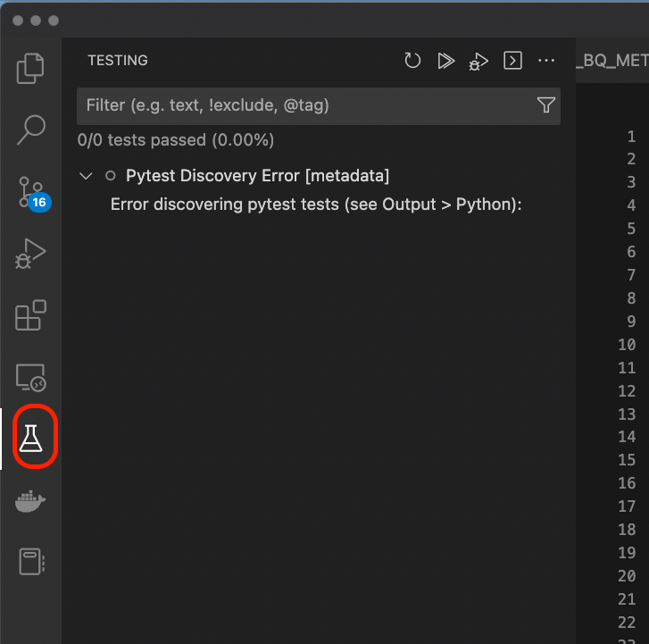The height and width of the screenshot is (644, 649).
Task: Collapse the Pytest Discovery Error chevron
Action: pos(86,176)
